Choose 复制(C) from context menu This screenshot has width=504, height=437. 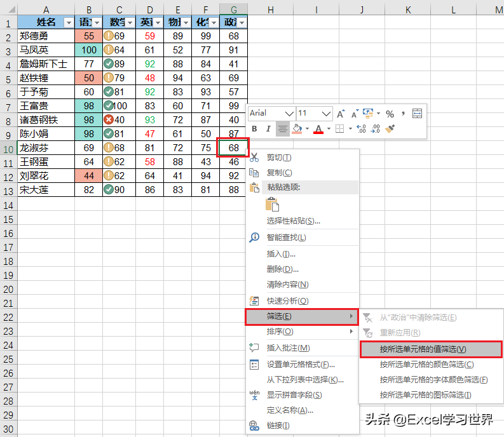pos(303,173)
